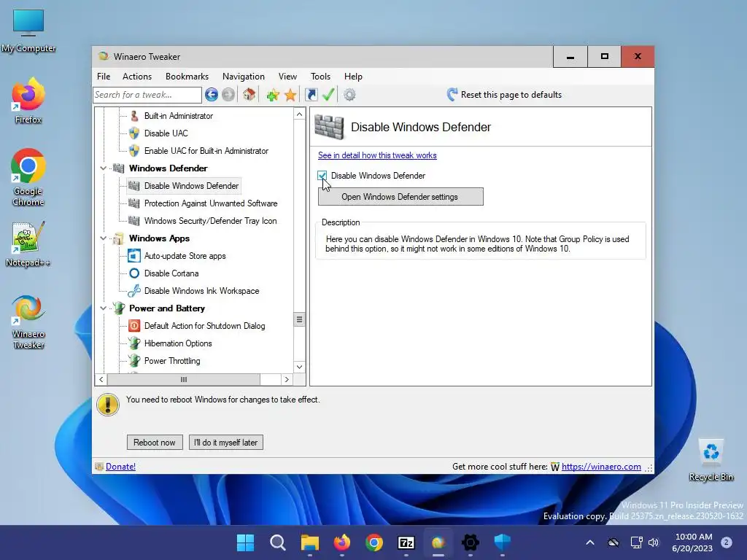Select Built-in Administrator tree item

pos(179,116)
